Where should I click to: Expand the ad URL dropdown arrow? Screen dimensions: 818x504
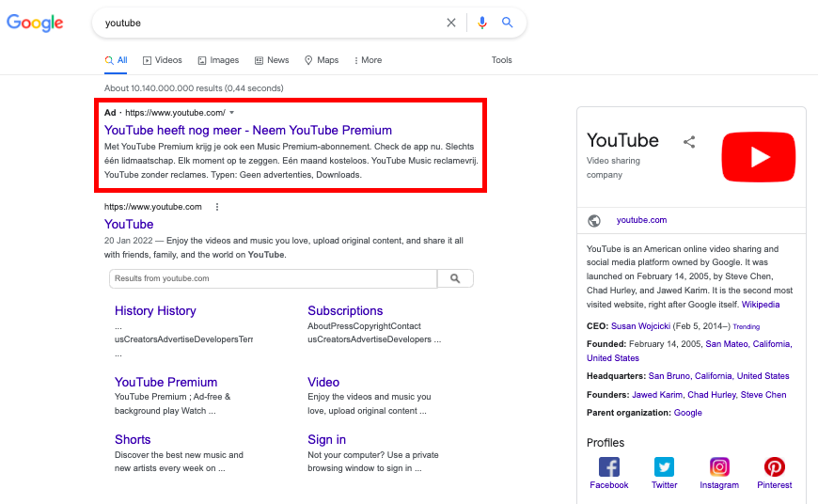pos(231,113)
